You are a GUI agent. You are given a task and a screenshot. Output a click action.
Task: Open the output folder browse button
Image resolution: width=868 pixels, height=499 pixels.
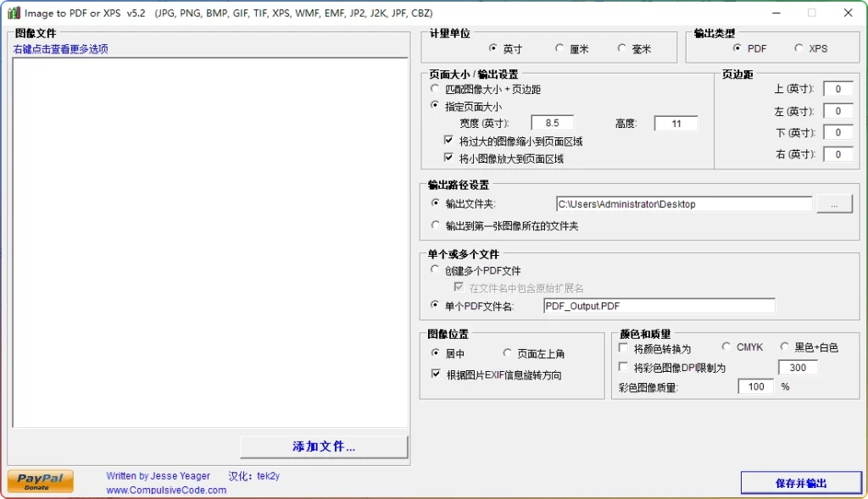pyautogui.click(x=834, y=203)
